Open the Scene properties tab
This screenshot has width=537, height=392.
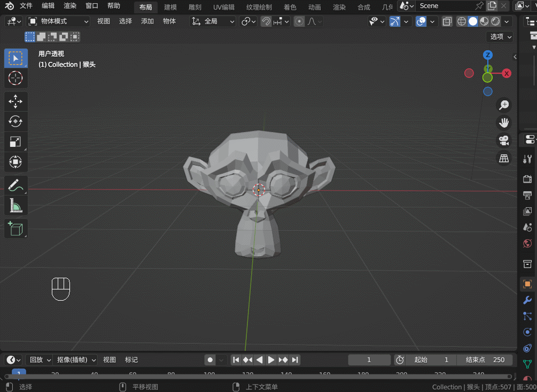coord(527,228)
